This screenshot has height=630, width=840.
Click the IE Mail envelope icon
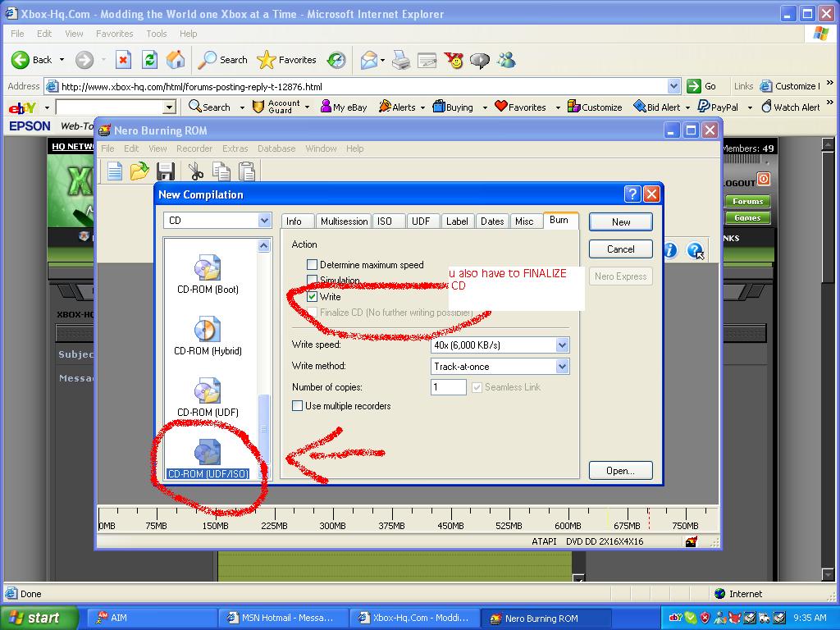pyautogui.click(x=369, y=60)
